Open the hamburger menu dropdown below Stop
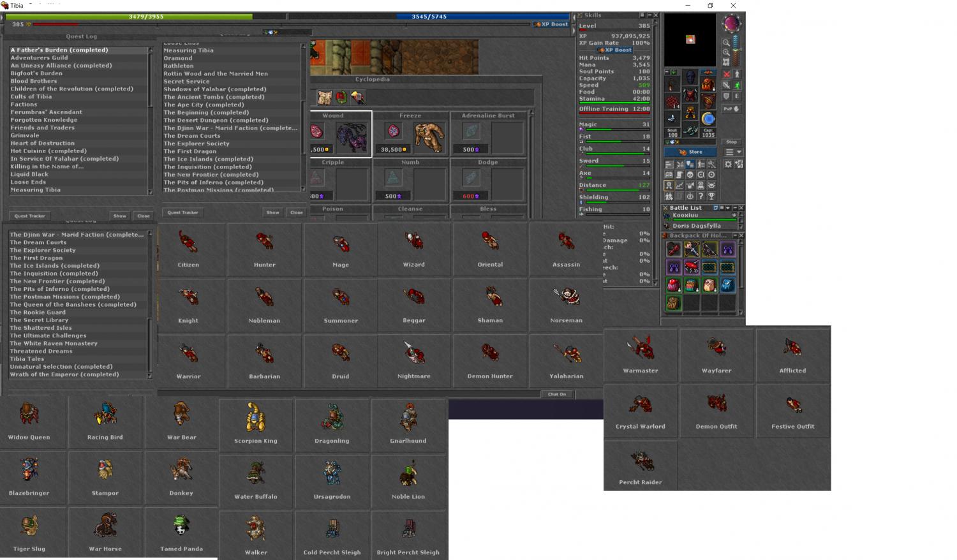957x560 pixels. pos(733,152)
